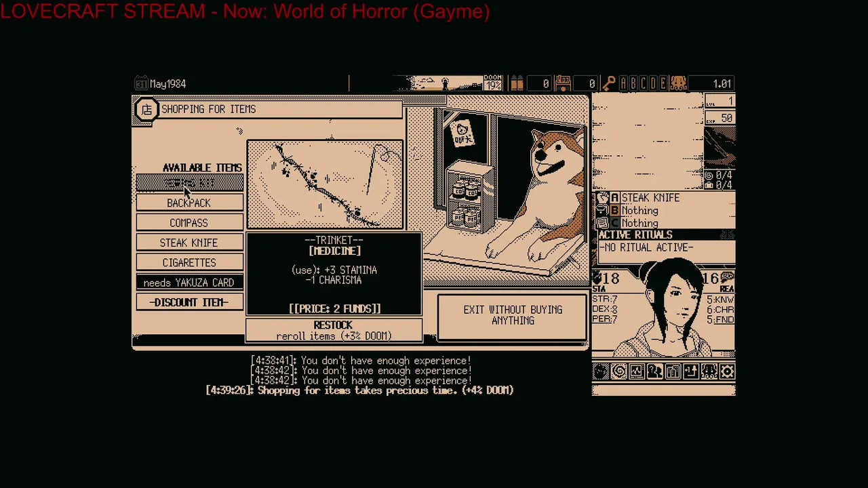
Task: Click the '[[PRICE: 2 FUNDS]]' text
Action: pyautogui.click(x=334, y=308)
